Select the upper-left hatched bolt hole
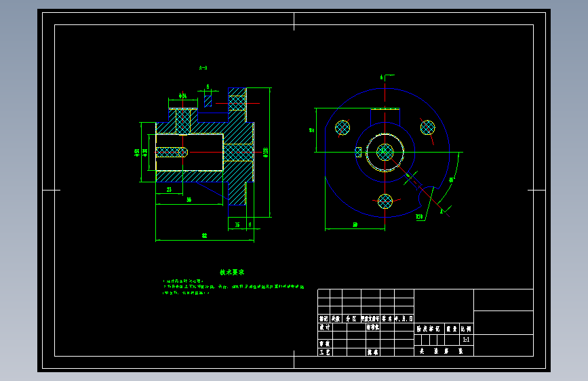 coord(342,127)
